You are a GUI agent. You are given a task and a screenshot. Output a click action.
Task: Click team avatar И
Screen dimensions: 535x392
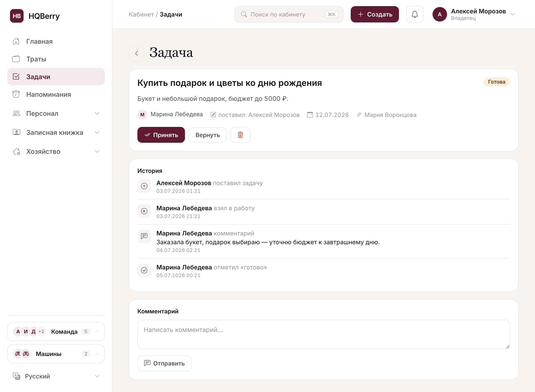26,332
